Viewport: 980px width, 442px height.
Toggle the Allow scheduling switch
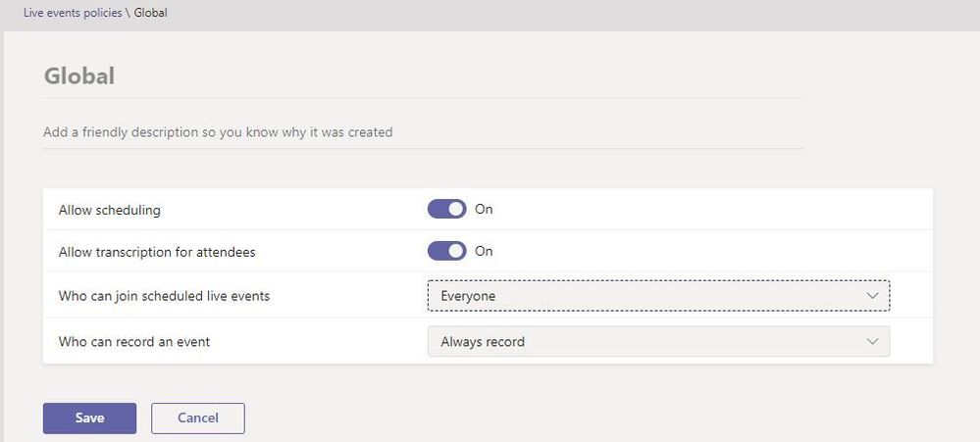coord(446,209)
